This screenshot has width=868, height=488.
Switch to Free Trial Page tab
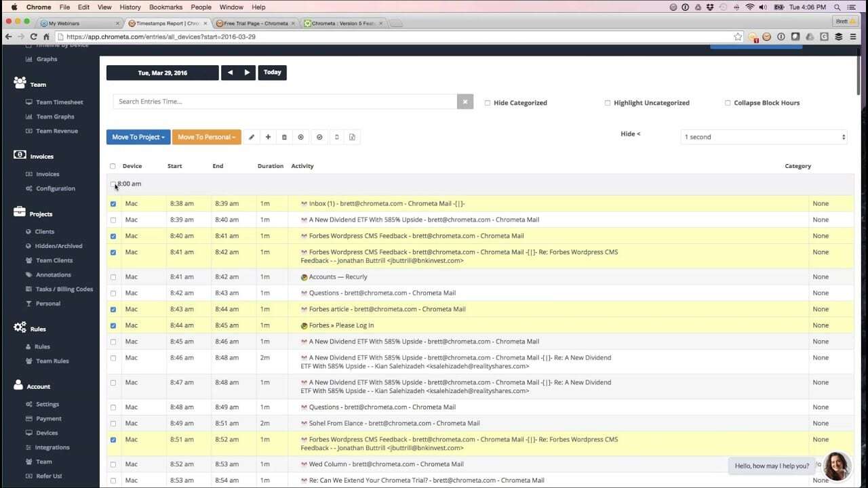click(256, 23)
